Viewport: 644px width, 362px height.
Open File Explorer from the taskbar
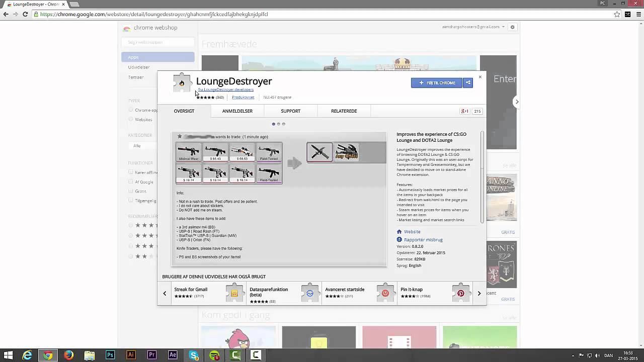pyautogui.click(x=90, y=355)
